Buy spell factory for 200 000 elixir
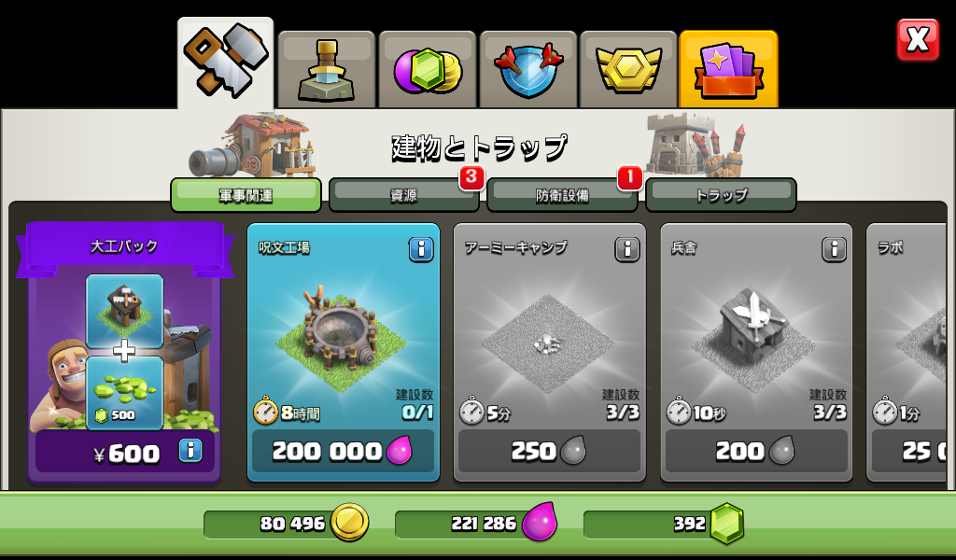The image size is (956, 560). point(343,451)
